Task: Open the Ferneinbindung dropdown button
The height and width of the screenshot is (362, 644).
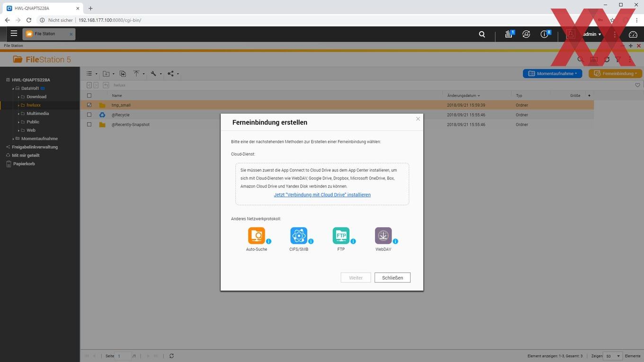Action: (x=615, y=73)
